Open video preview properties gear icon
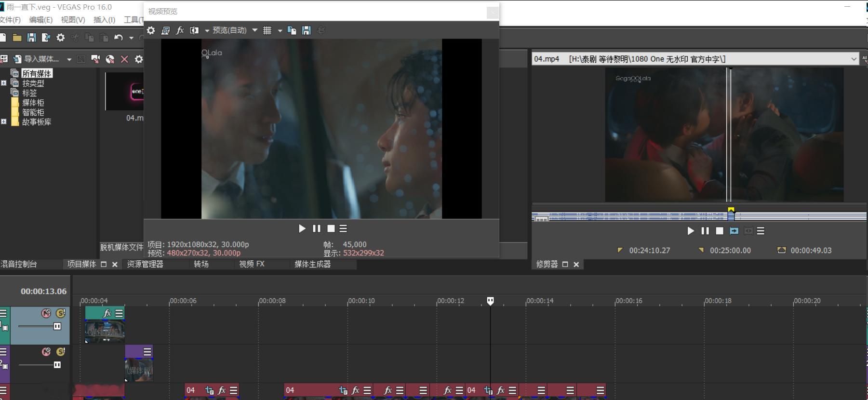This screenshot has height=400, width=868. [x=151, y=30]
